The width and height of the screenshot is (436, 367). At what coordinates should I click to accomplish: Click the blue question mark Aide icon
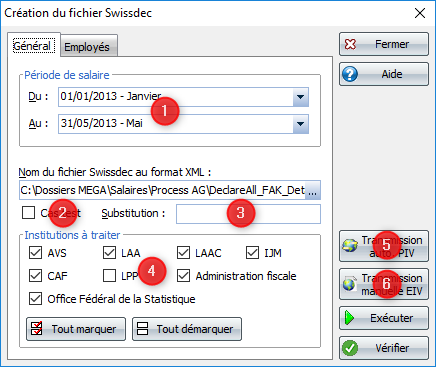(x=350, y=74)
